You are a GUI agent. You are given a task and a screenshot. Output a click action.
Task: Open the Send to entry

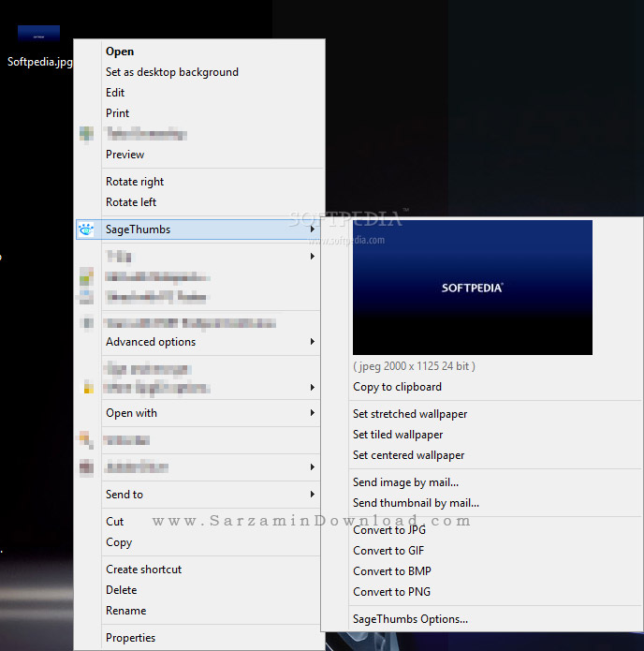[199, 494]
